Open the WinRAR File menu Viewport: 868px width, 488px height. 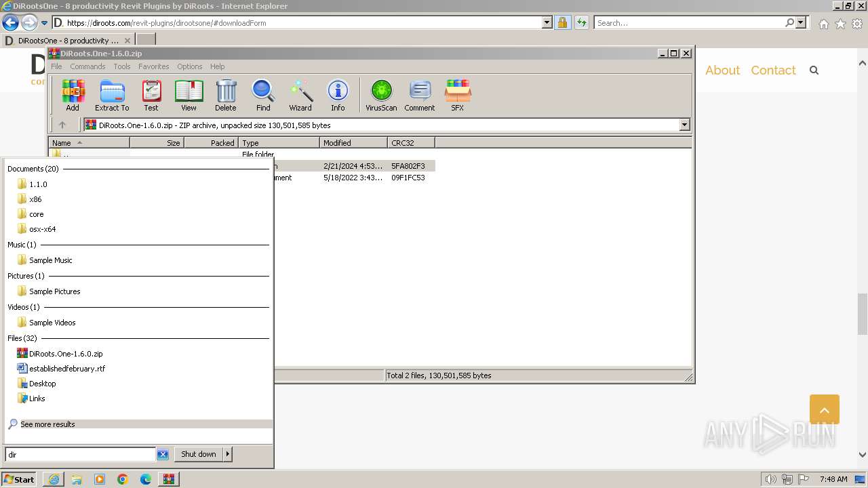pyautogui.click(x=56, y=66)
